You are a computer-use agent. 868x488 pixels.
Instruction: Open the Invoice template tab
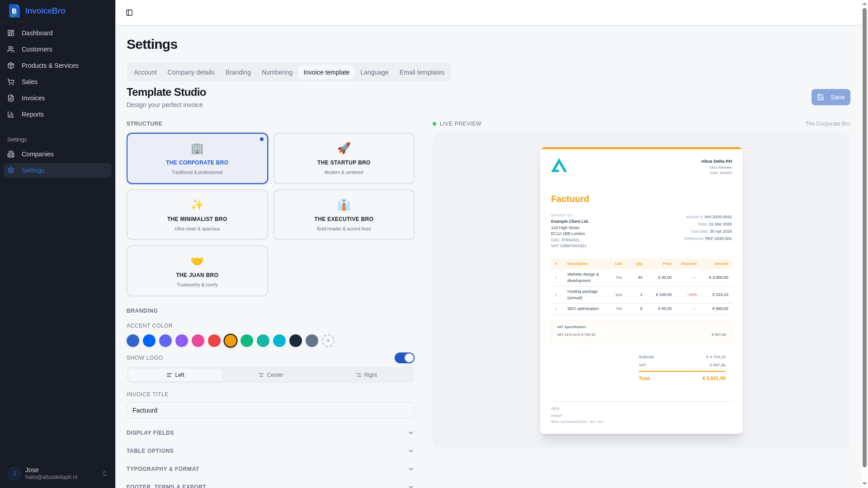[x=326, y=72]
